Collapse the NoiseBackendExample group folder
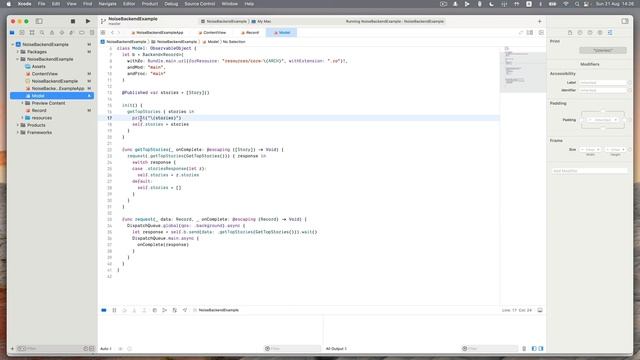Screen dimensions: 640x360 18,59
